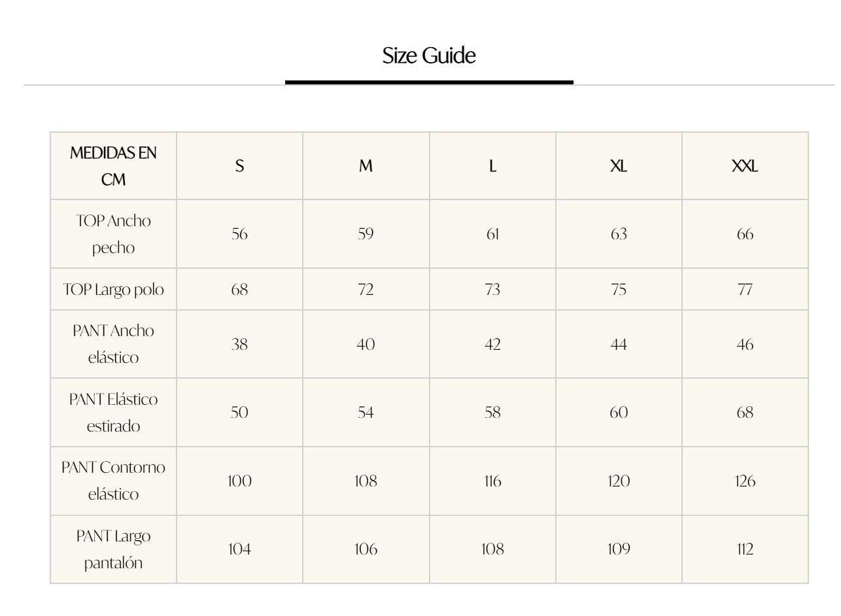Click the value 112 for XXL pant length
Viewport: 841px width, 616px height.
coord(745,549)
